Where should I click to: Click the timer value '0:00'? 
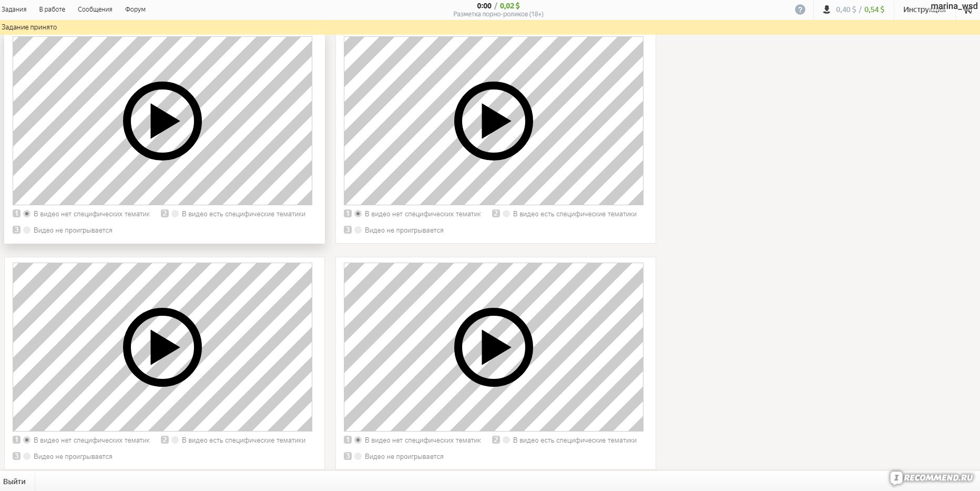[484, 6]
